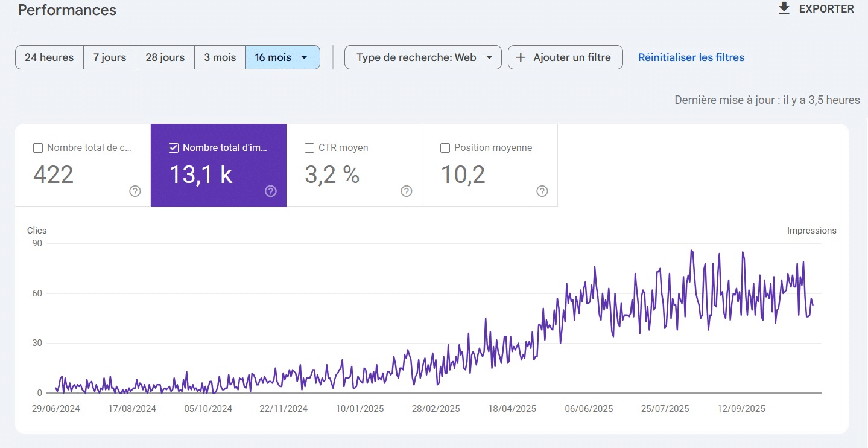The height and width of the screenshot is (448, 868).
Task: Open help icon on the impressions card
Action: tap(271, 191)
